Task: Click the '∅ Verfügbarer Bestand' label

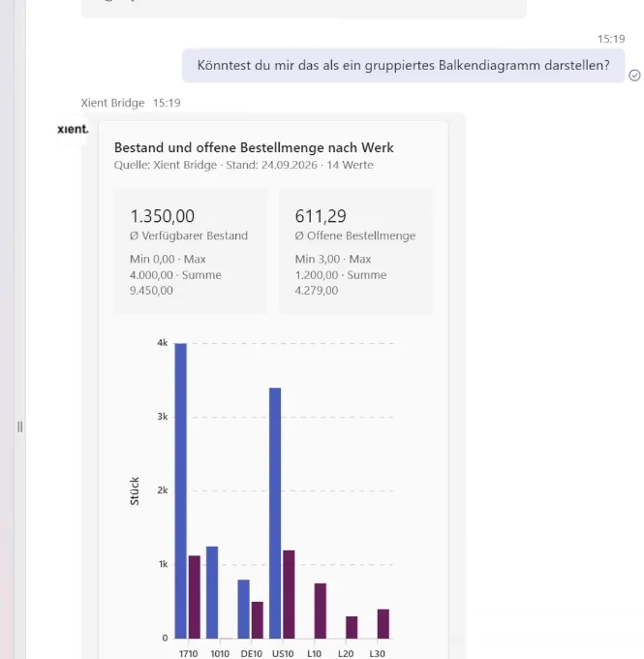Action: 189,235
